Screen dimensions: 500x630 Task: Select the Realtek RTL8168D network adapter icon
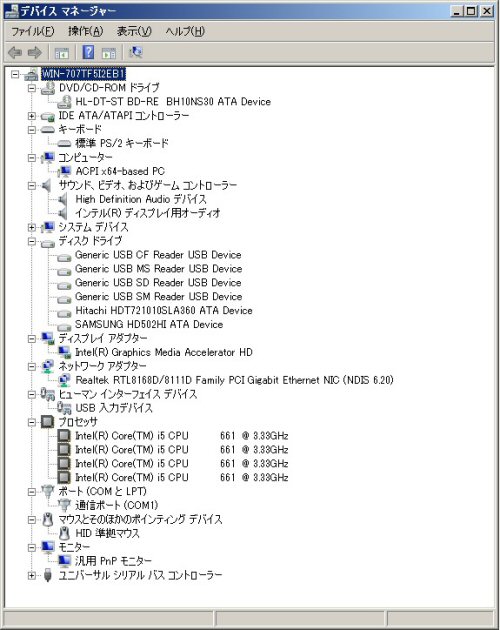click(x=64, y=380)
